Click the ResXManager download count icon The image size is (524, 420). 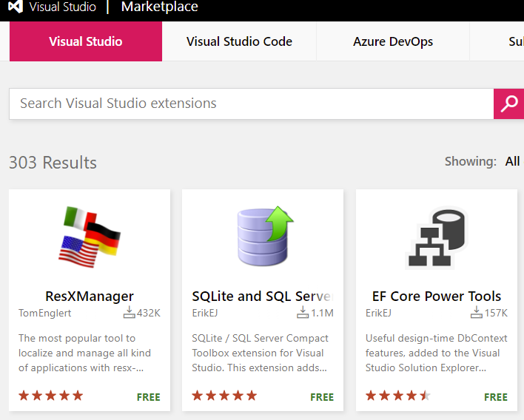tap(129, 313)
